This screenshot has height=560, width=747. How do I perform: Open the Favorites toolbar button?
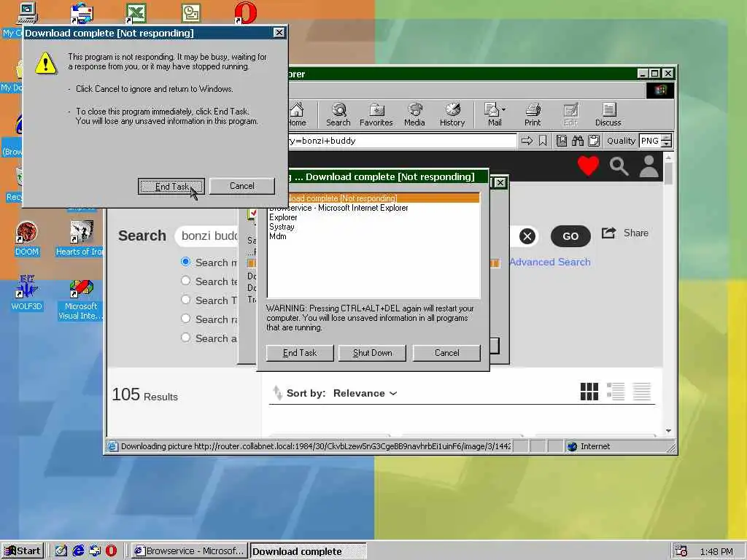pos(376,114)
